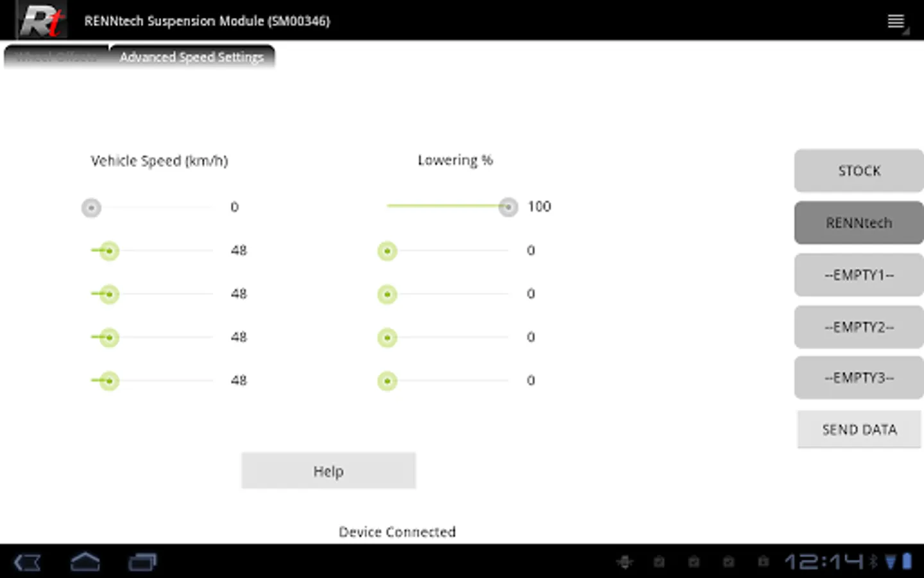Select the dimmed tab beside Advanced Speed Settings
924x578 pixels.
56,57
